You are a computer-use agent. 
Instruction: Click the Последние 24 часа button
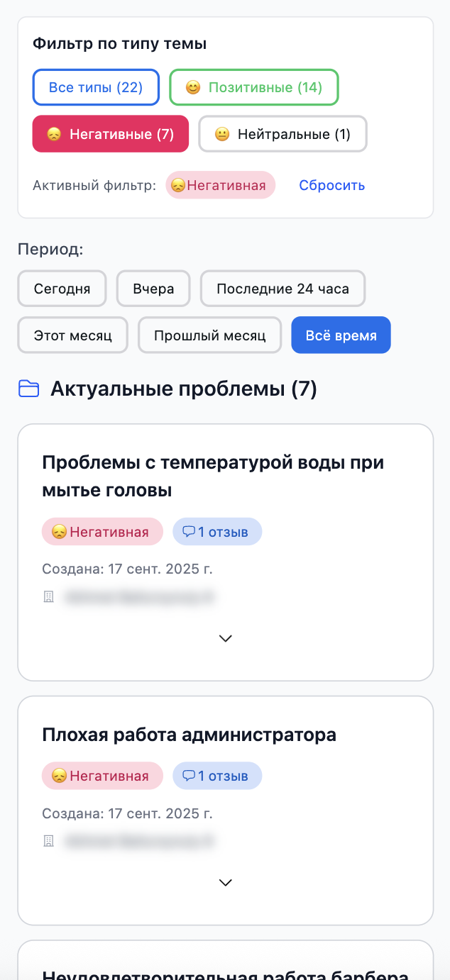[x=282, y=289]
